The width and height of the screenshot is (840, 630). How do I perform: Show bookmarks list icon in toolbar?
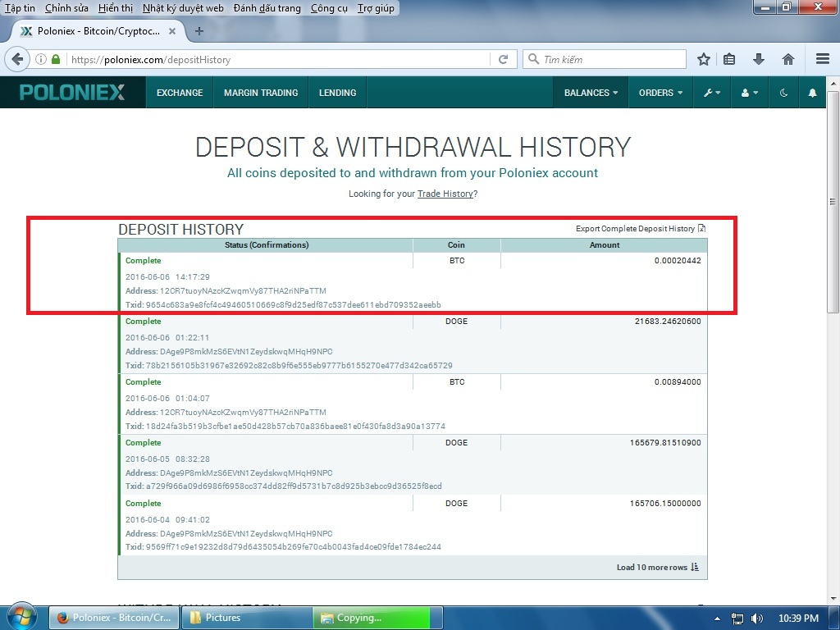(729, 59)
